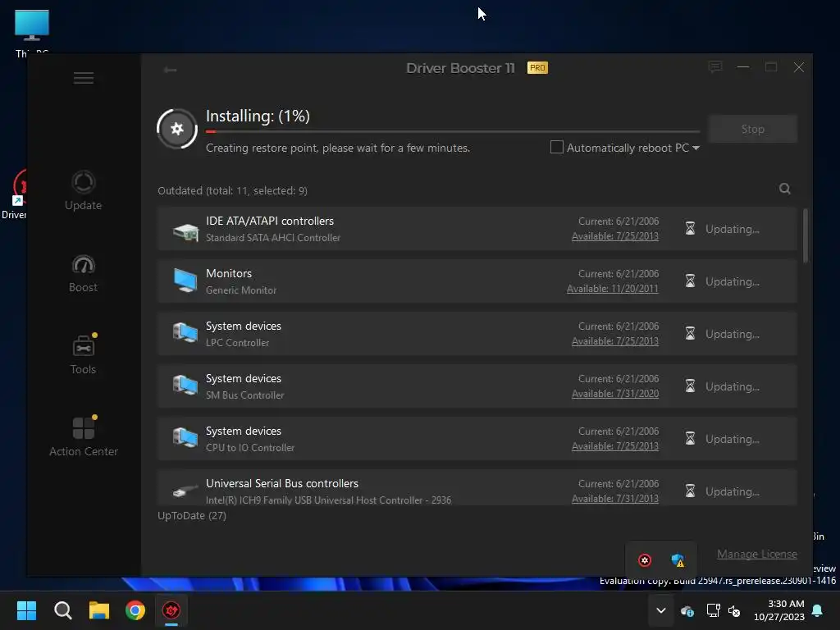
Task: Open Available 7/31/2020 link for SM Bus Controller
Action: (615, 394)
